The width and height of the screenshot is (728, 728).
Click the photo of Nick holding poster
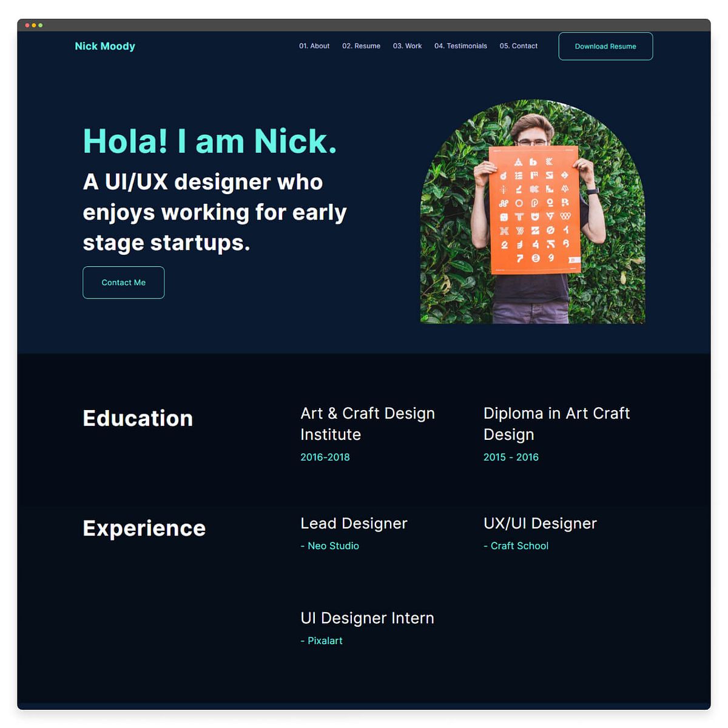[x=532, y=212]
